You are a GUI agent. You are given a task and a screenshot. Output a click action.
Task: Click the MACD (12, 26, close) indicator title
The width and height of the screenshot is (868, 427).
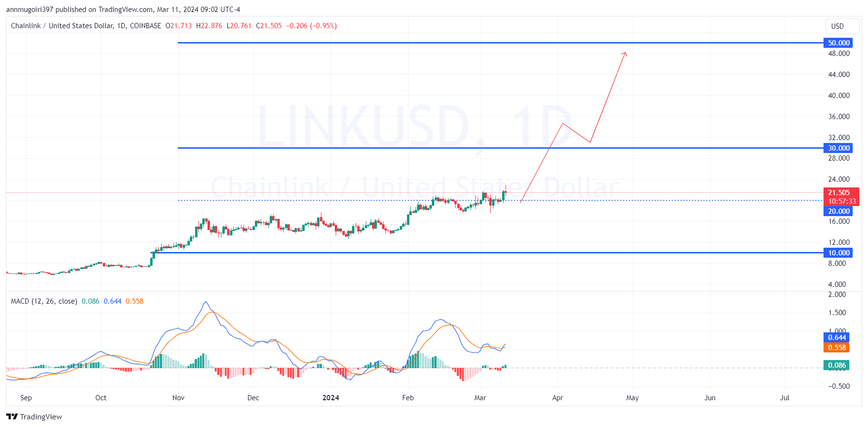pyautogui.click(x=44, y=301)
